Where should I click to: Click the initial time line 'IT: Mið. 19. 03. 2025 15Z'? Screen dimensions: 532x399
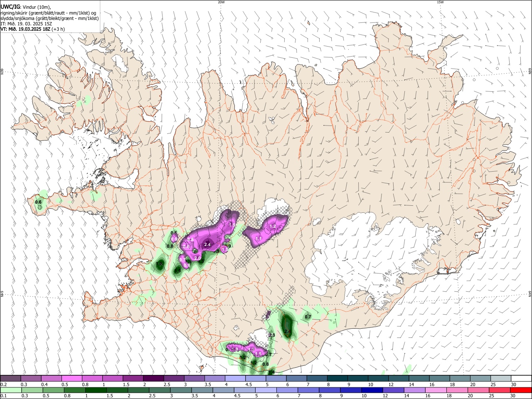[x=26, y=24]
